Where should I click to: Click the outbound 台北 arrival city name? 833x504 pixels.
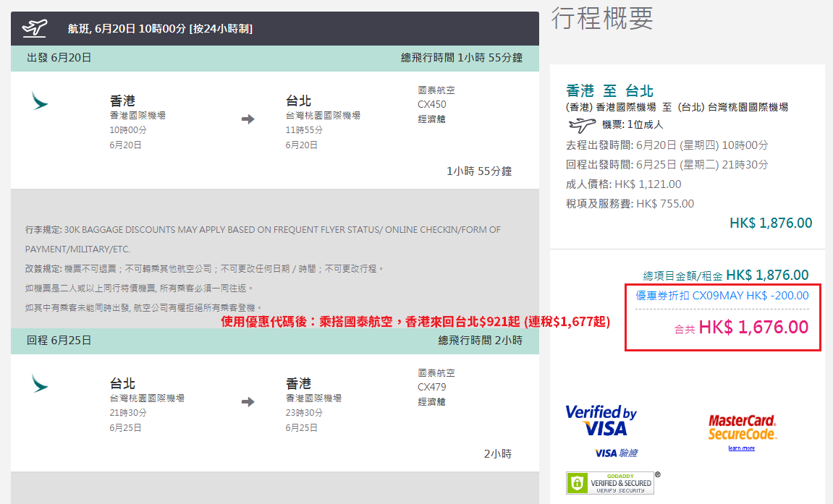click(299, 101)
